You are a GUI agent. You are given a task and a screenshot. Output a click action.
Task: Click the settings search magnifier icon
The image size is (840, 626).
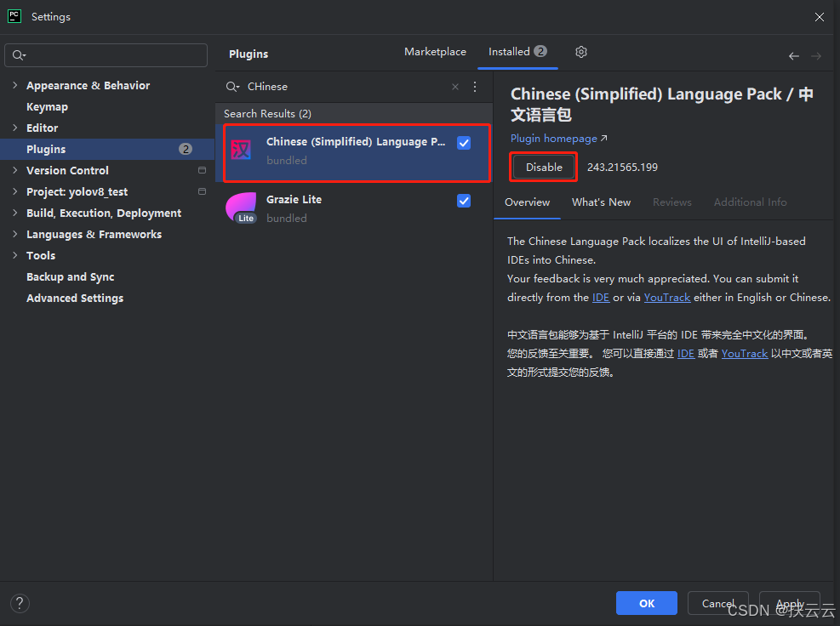pos(19,55)
